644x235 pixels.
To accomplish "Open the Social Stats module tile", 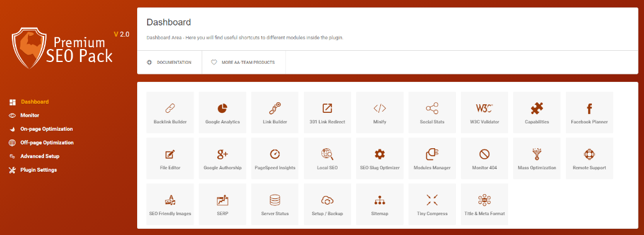I will (x=432, y=112).
